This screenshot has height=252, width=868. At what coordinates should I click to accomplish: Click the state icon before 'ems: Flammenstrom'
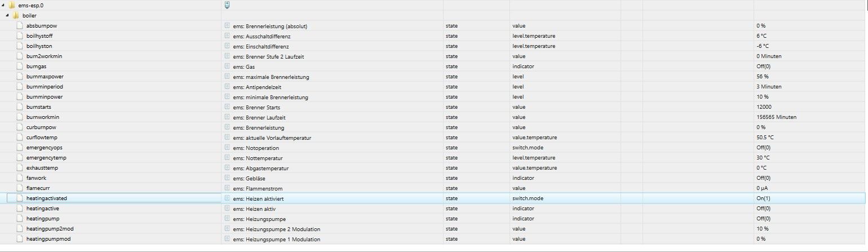pos(227,188)
